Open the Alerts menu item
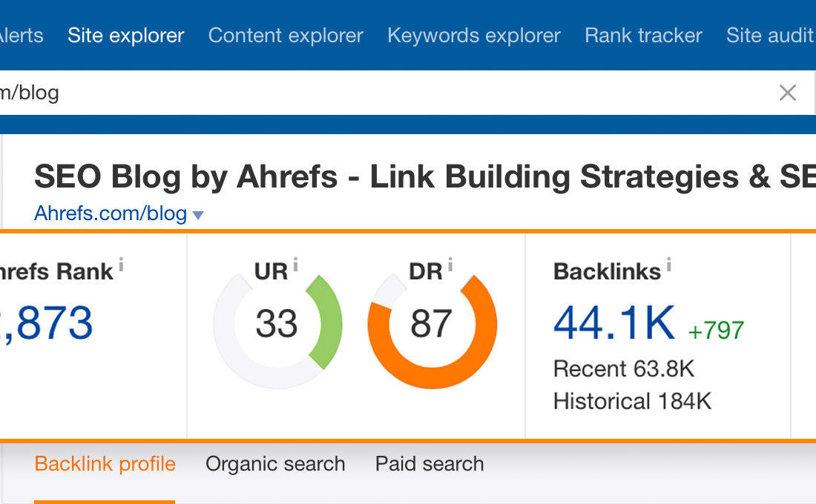 [22, 36]
